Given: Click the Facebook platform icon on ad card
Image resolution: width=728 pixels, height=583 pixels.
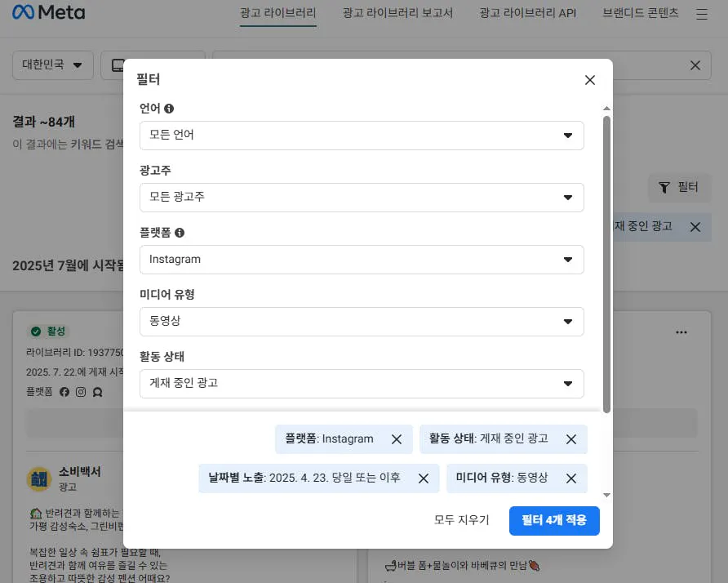Looking at the screenshot, I should coord(64,392).
